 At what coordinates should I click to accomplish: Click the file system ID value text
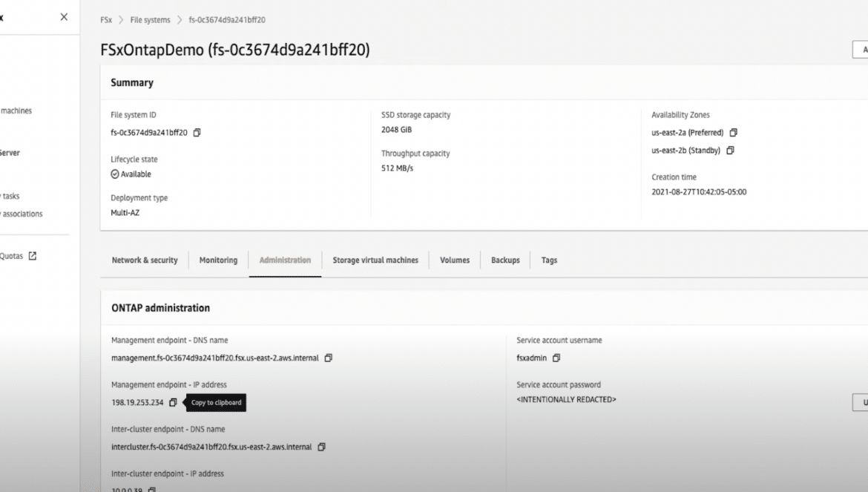pos(149,133)
